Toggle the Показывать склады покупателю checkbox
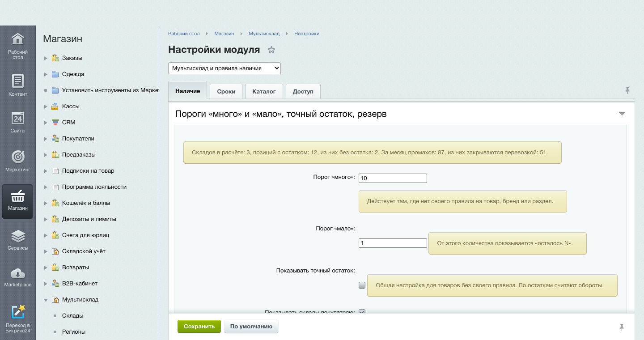Viewport: 644px width, 340px height. coord(362,312)
